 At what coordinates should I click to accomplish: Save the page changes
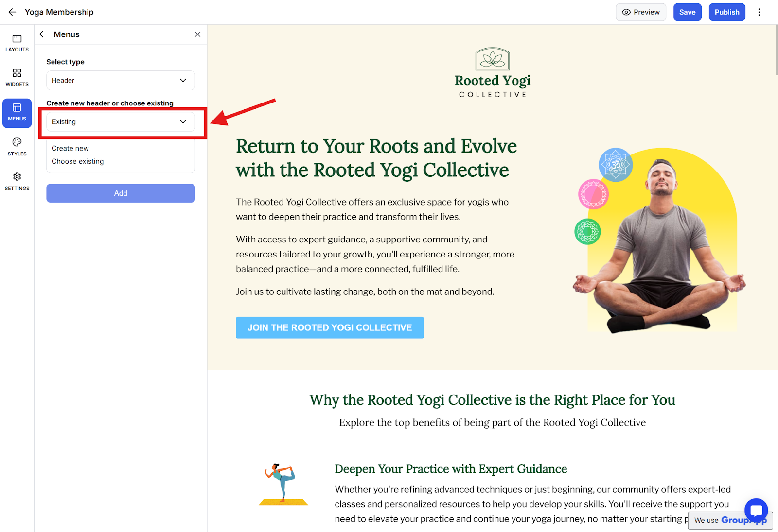687,12
